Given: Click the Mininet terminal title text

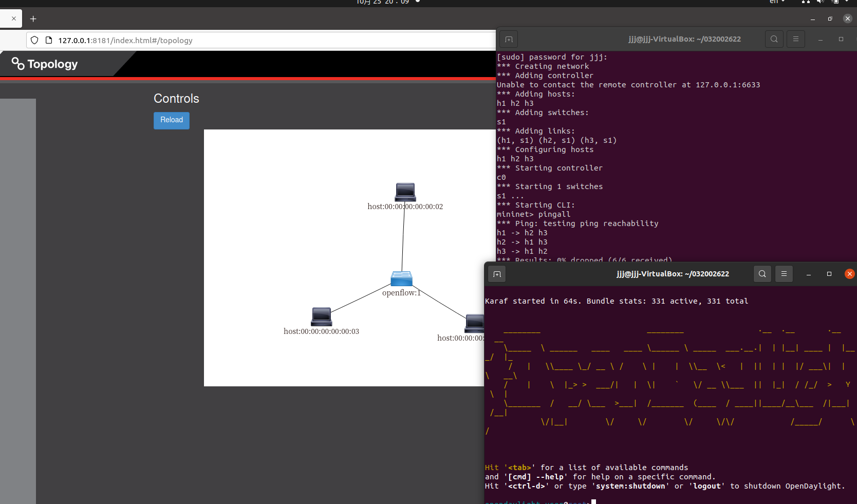Looking at the screenshot, I should tap(684, 39).
